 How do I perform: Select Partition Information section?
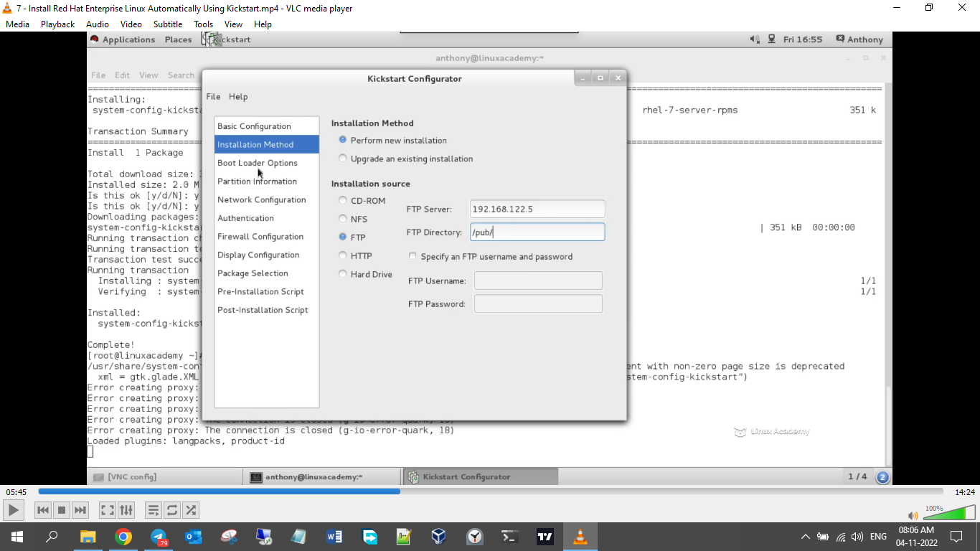tap(266, 182)
